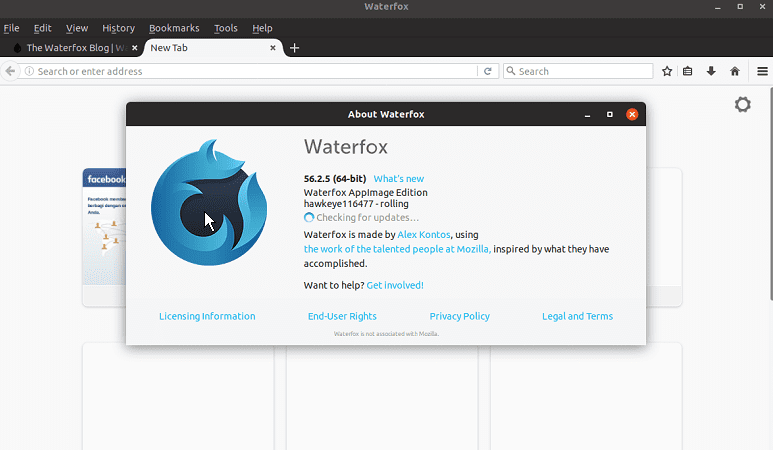The width and height of the screenshot is (773, 450).
Task: Open Licensing Information link
Action: (x=207, y=316)
